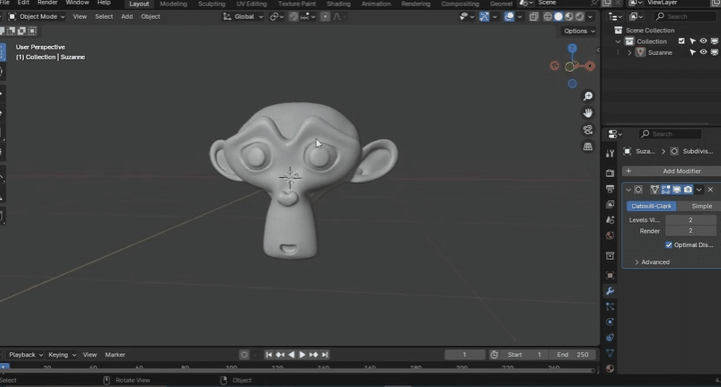The width and height of the screenshot is (721, 387).
Task: Toggle modifier viewport display
Action: [677, 189]
